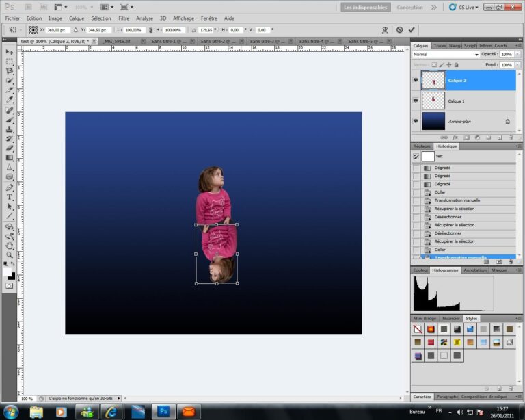Viewport: 525px width, 420px height.
Task: Select the Eraser tool
Action: (x=10, y=148)
